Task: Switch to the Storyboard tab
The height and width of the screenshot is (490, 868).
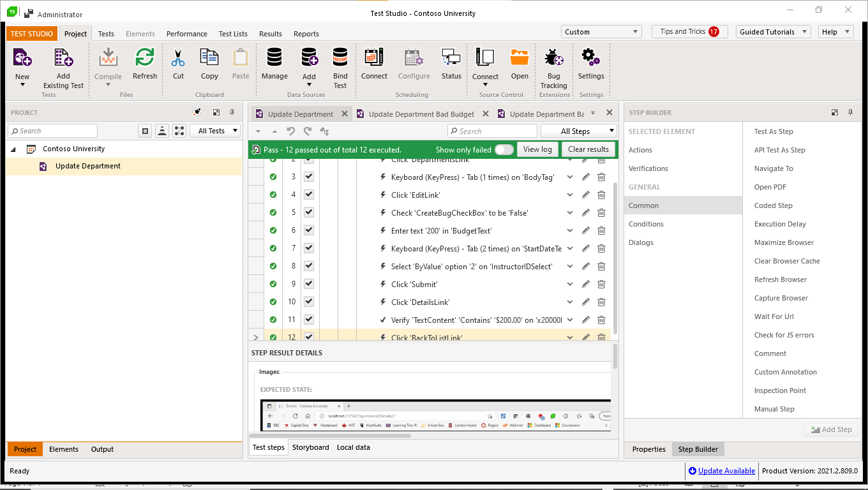Action: [x=311, y=447]
